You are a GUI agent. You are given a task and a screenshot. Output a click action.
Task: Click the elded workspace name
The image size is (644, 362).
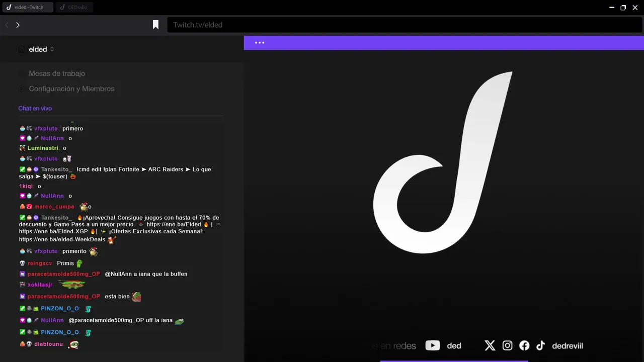[38, 49]
